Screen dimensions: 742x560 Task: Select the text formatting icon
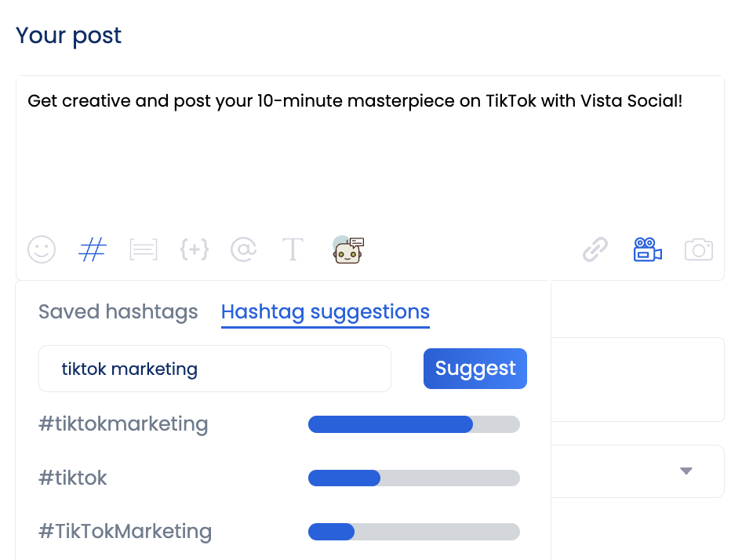pyautogui.click(x=293, y=249)
